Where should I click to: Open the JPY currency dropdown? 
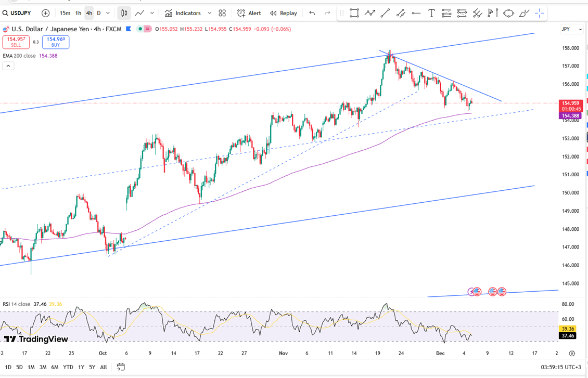pyautogui.click(x=571, y=29)
